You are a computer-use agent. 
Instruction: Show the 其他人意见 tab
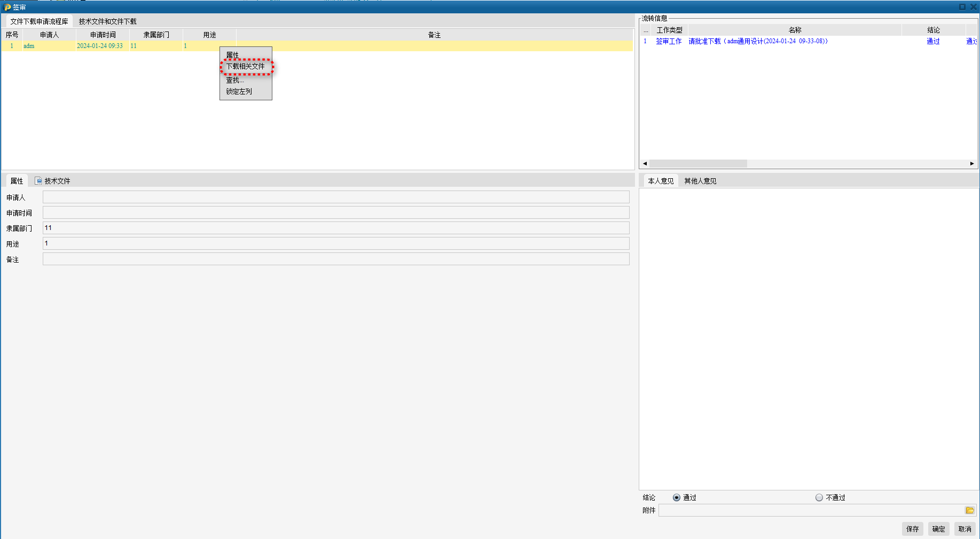click(x=700, y=181)
